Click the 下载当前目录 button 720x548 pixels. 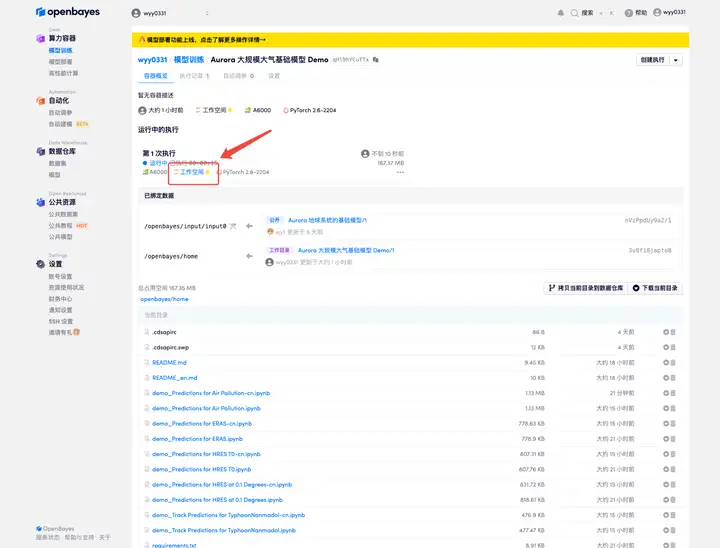(655, 288)
